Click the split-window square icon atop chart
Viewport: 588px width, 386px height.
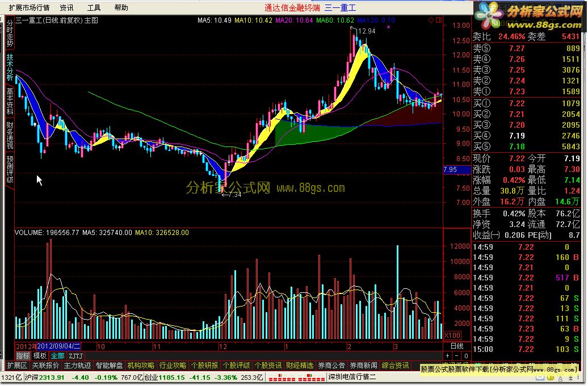pyautogui.click(x=439, y=20)
